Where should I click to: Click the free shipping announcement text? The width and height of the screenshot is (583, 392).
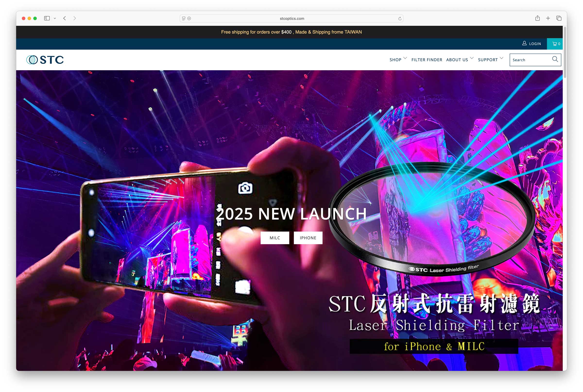point(291,32)
